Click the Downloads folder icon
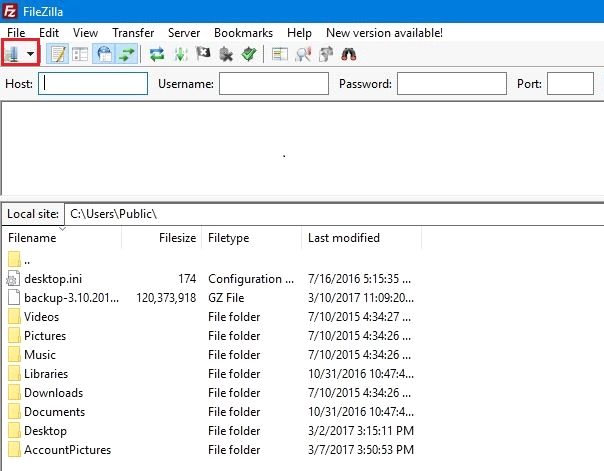Image resolution: width=604 pixels, height=471 pixels. coord(14,393)
